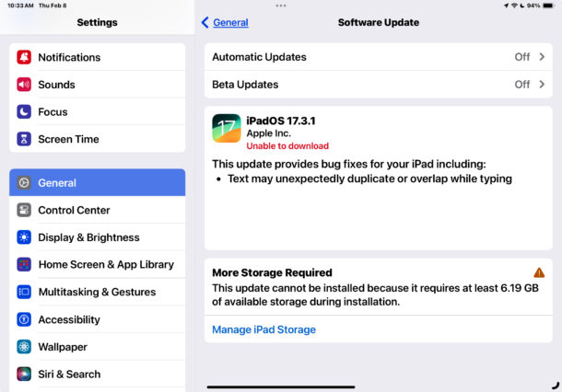Tap the Focus moon icon
This screenshot has width=562, height=392.
24,112
